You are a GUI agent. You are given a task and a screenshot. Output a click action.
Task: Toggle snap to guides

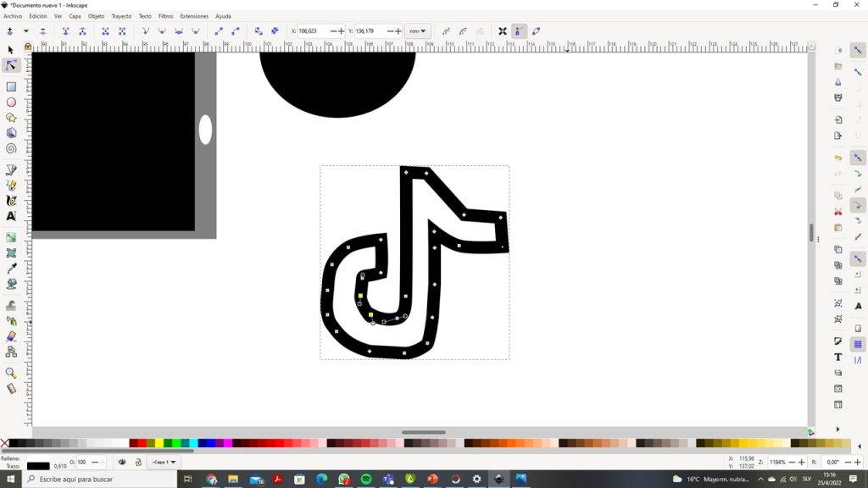tap(858, 360)
